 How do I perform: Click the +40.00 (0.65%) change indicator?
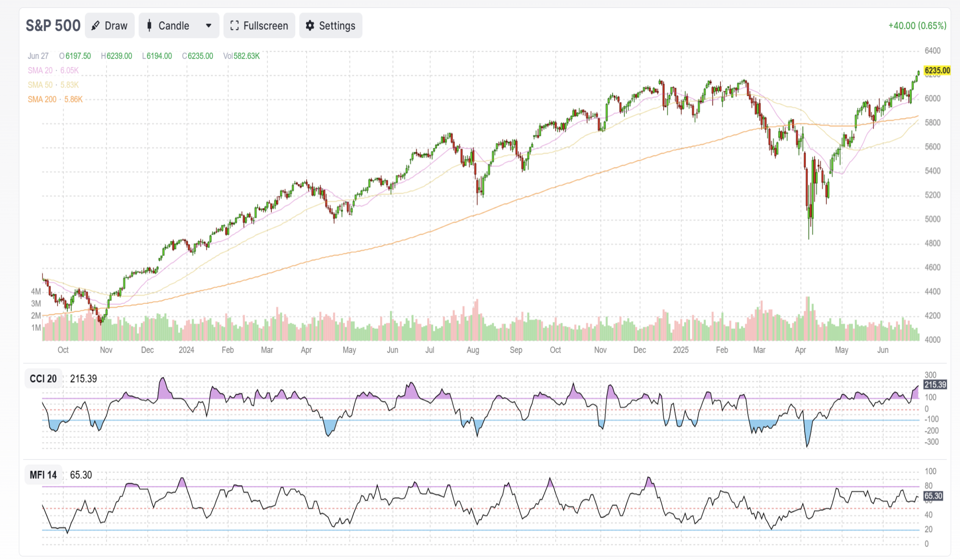pyautogui.click(x=917, y=25)
